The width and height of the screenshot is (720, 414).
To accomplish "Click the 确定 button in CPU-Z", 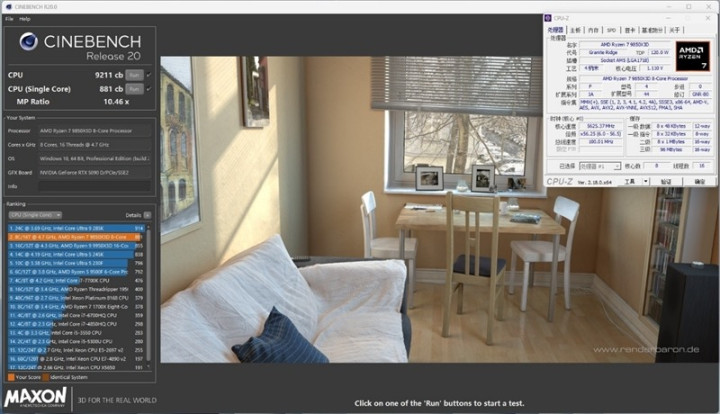I will pyautogui.click(x=699, y=181).
